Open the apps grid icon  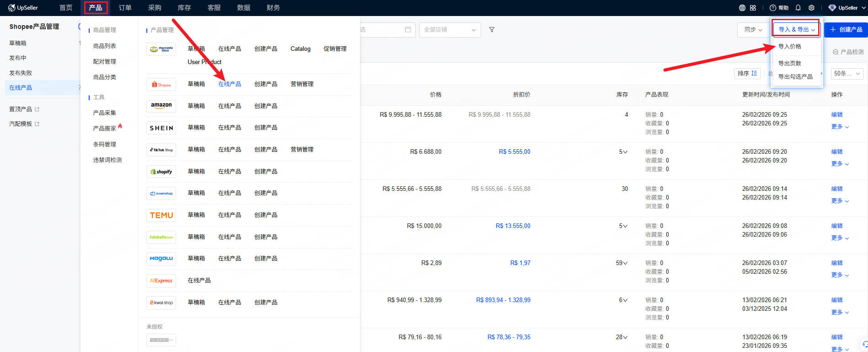point(753,8)
